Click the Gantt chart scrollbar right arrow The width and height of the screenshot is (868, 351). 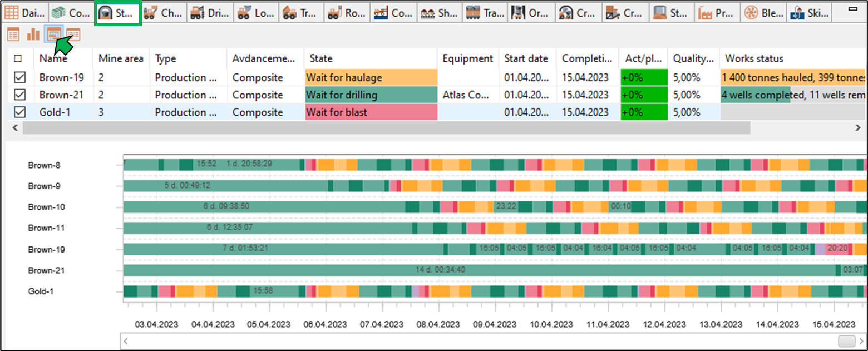pyautogui.click(x=861, y=340)
